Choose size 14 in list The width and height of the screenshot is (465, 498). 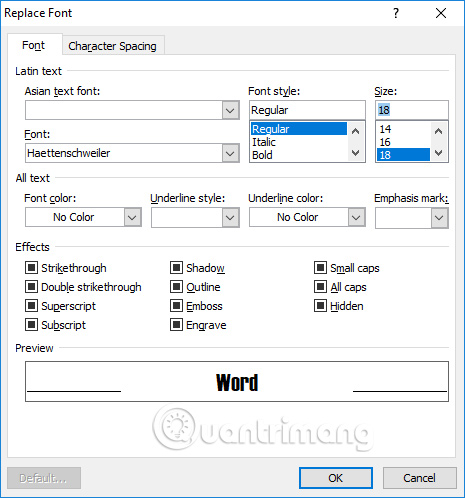(x=403, y=129)
